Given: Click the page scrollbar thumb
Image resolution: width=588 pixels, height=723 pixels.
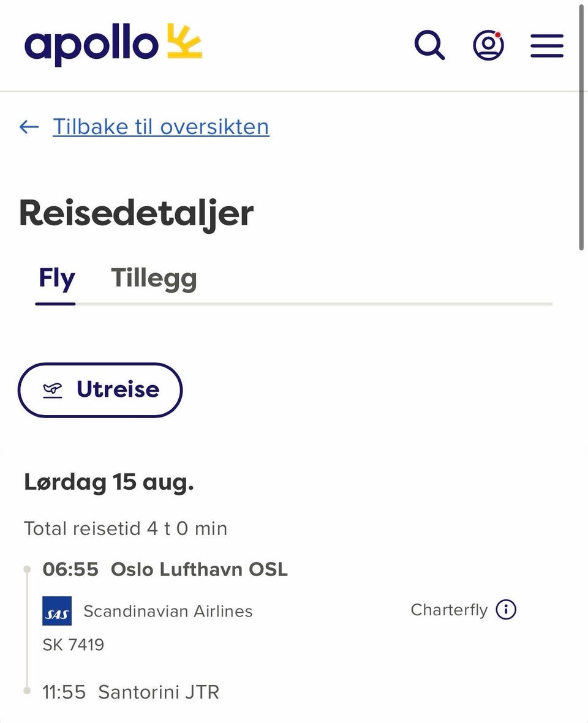Looking at the screenshot, I should point(581,127).
